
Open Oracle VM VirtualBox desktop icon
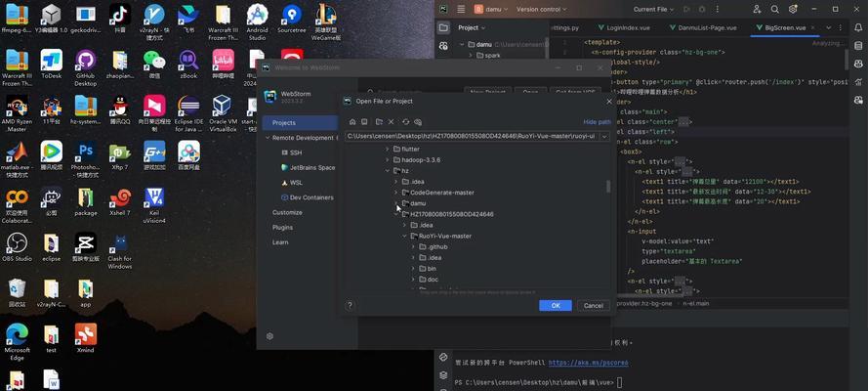tap(222, 113)
